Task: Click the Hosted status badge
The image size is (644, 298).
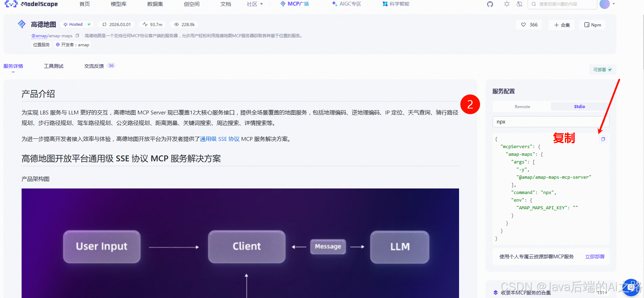Action: [77, 24]
